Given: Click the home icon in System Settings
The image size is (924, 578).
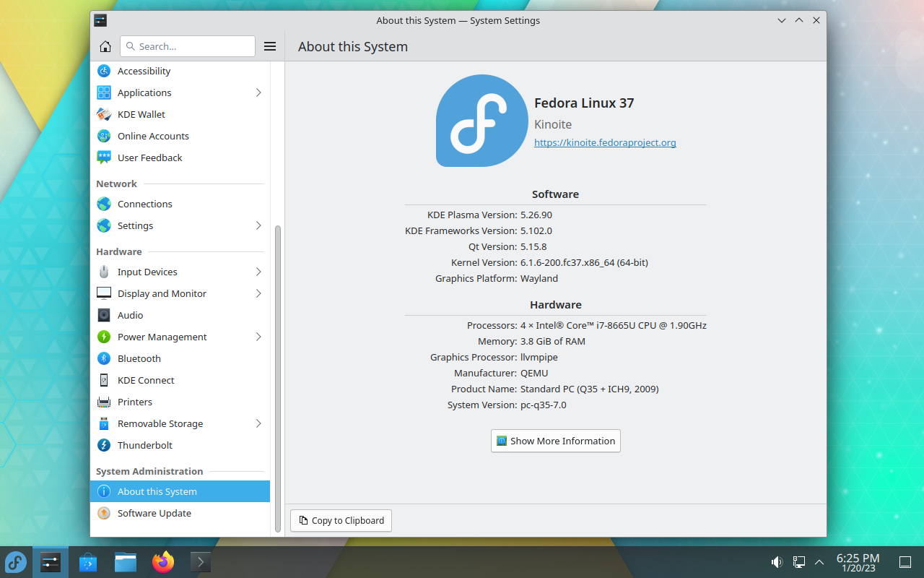Looking at the screenshot, I should 105,46.
